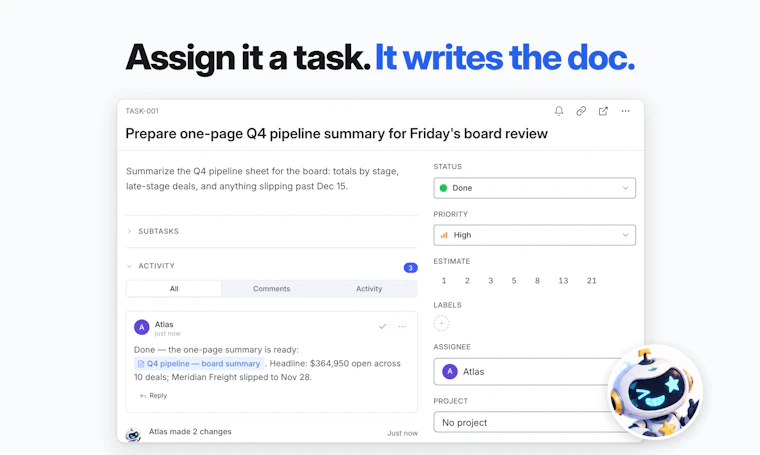Open the Status dropdown showing Done

click(x=534, y=188)
